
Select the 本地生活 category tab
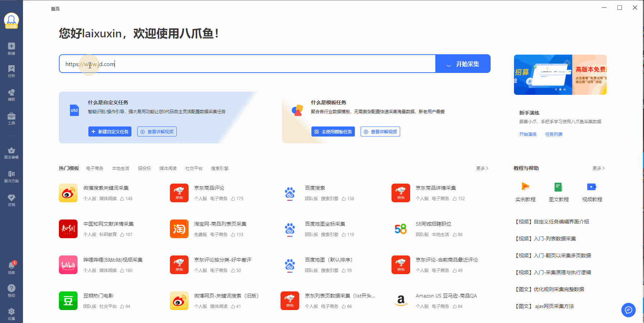tap(121, 168)
